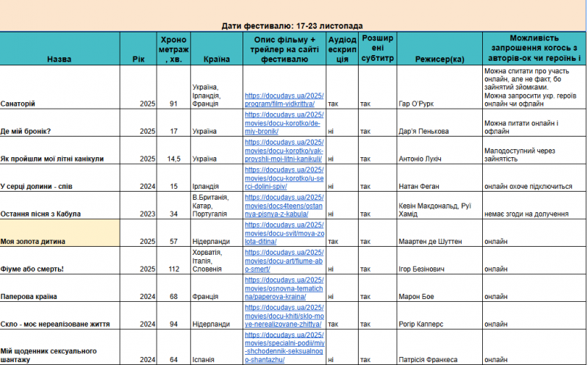Screen dimensions: 588x365
Task: Select audio description 'ні' for Де мій бронік?
Action: [x=342, y=123]
